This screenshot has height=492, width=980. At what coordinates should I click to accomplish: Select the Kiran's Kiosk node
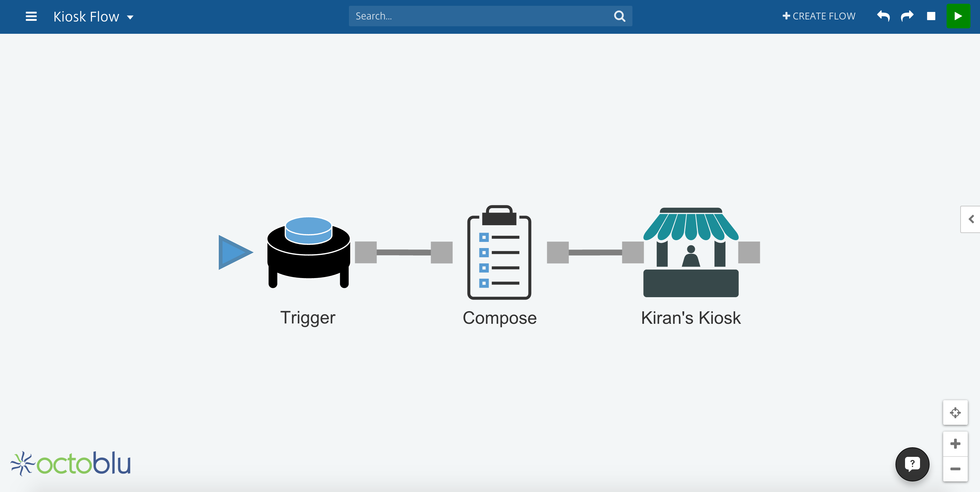point(690,252)
